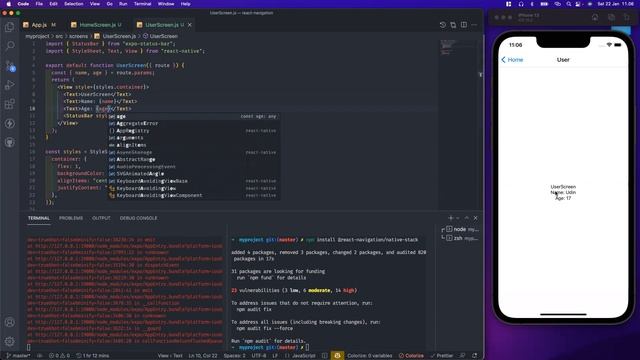
Task: Close the terminal panel
Action: (x=476, y=218)
